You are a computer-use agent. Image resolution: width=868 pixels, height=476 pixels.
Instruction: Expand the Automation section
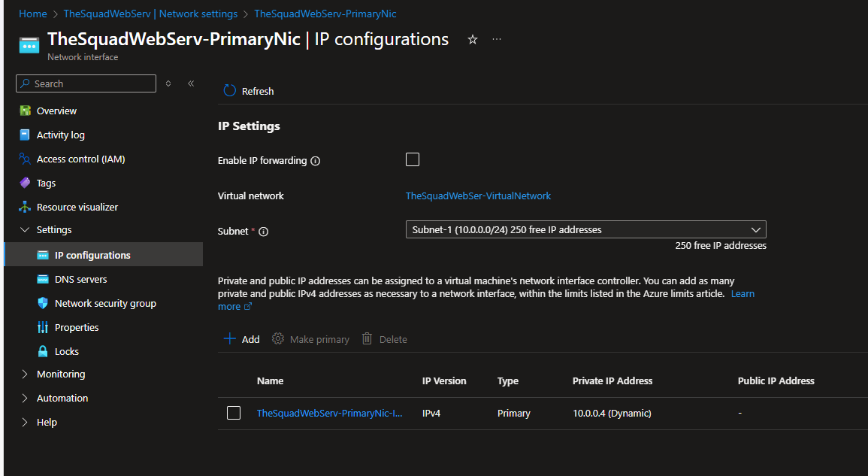[x=24, y=398]
